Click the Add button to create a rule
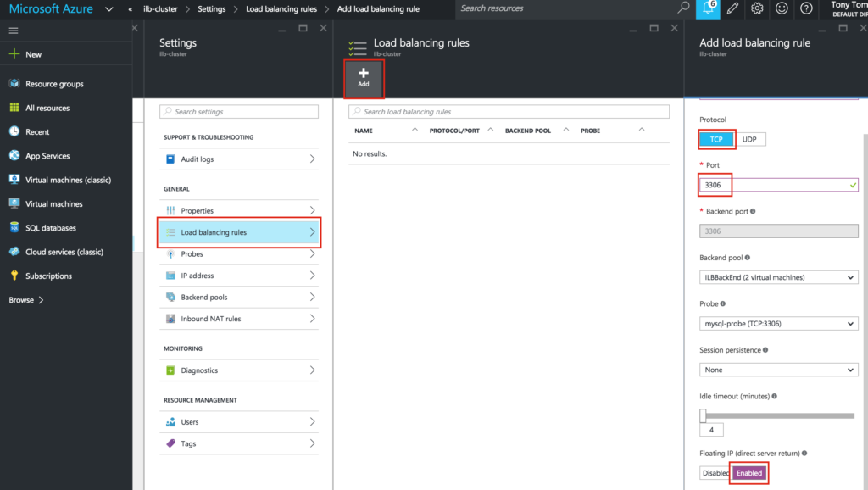This screenshot has height=490, width=868. [x=364, y=78]
